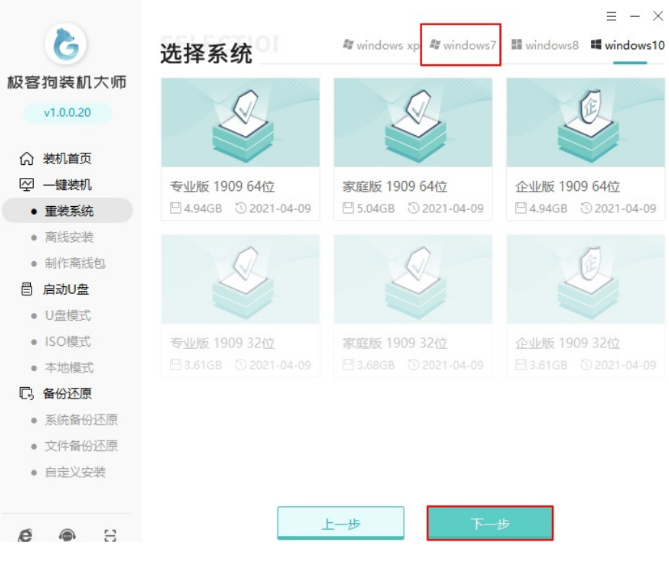Select the 专业版 1909 32位 system thumbnail
The image size is (669, 562).
tap(240, 279)
